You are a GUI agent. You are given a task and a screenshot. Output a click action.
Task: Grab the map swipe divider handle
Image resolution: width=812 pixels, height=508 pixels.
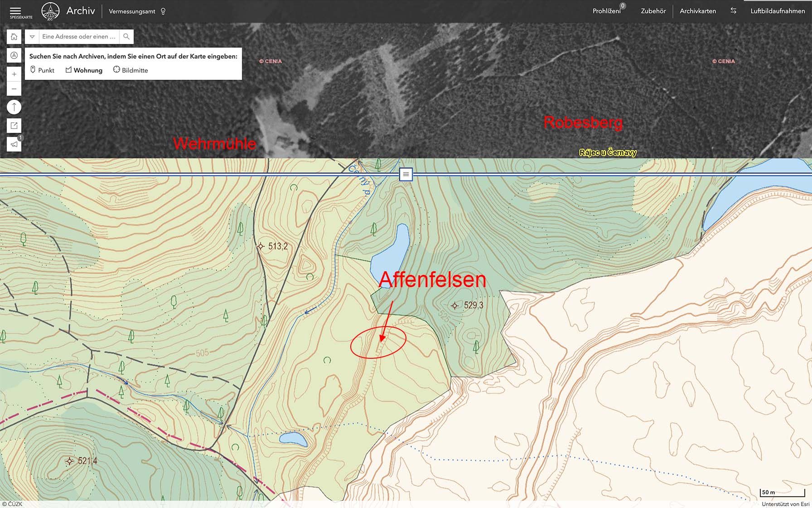pyautogui.click(x=406, y=174)
